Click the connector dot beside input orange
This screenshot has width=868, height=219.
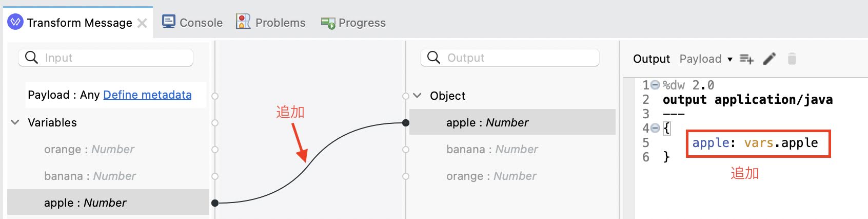click(x=215, y=150)
